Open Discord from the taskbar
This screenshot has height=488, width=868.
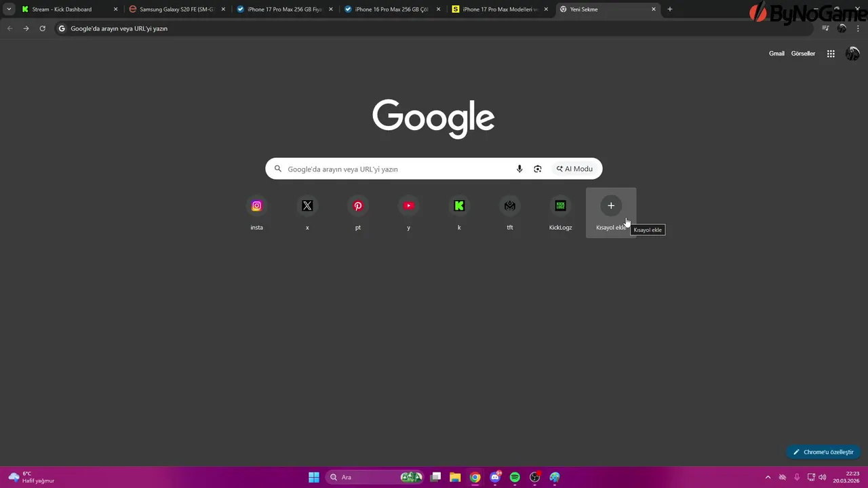[495, 477]
